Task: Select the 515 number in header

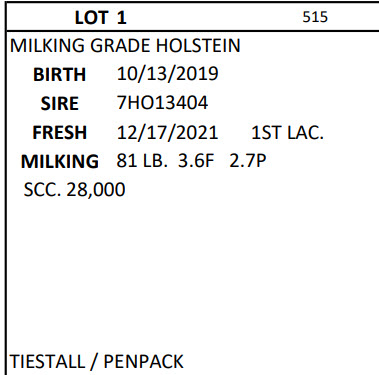Action: (x=315, y=17)
